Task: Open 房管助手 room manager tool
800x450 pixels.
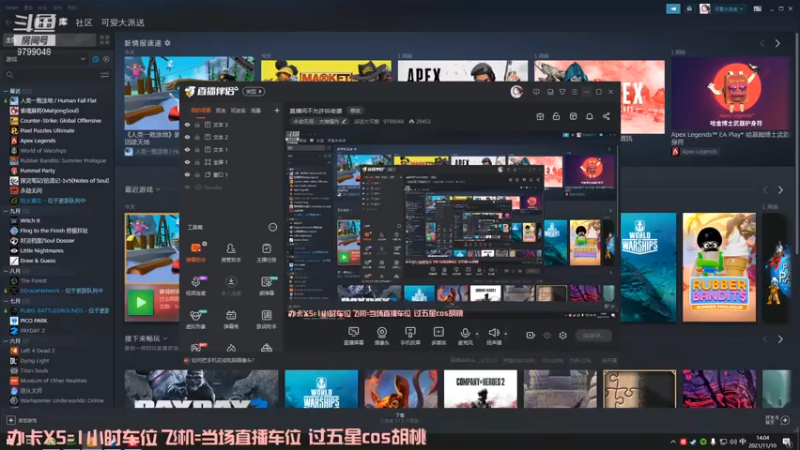Action: coord(231,252)
